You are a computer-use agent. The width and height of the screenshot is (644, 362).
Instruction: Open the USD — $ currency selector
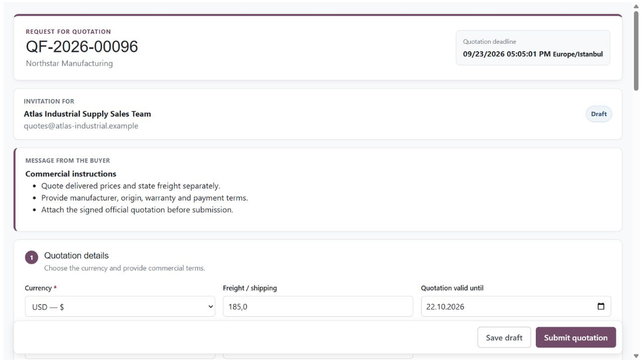pos(120,306)
